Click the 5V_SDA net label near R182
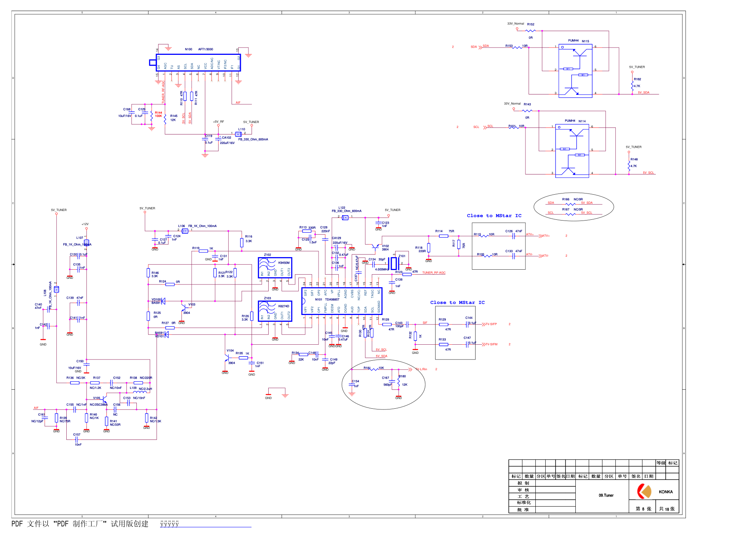Viewport: 756px width, 534px height. coord(644,93)
